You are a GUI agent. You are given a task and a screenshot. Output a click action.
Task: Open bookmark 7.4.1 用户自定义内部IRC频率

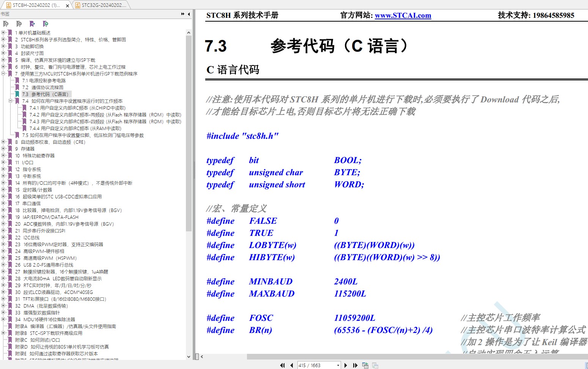[x=77, y=108]
